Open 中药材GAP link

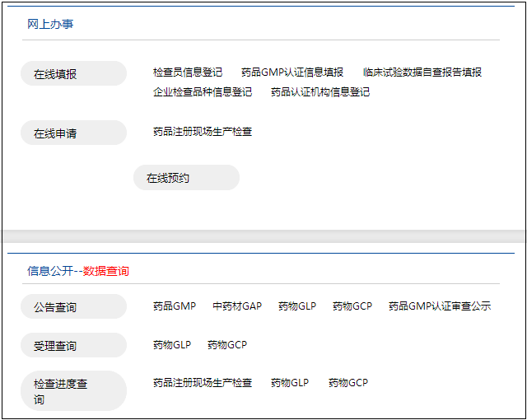pos(237,306)
